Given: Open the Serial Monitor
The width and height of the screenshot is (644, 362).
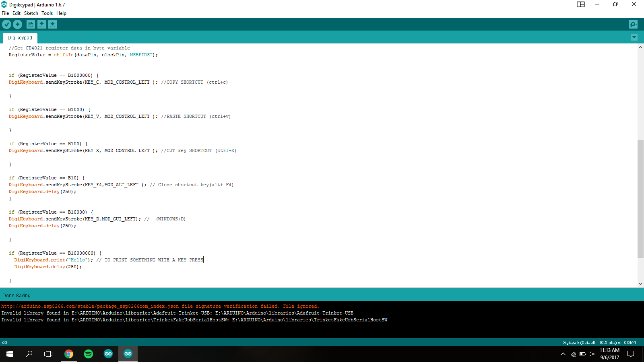Looking at the screenshot, I should click(633, 25).
